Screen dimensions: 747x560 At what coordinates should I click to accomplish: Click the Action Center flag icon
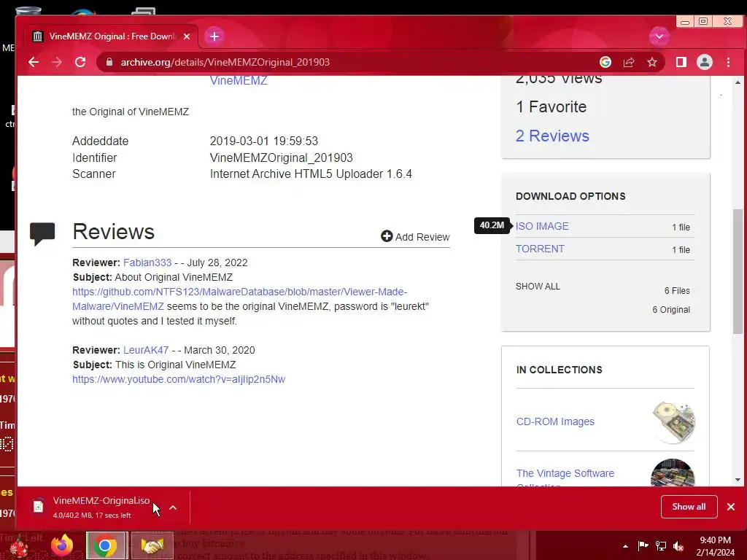click(643, 545)
